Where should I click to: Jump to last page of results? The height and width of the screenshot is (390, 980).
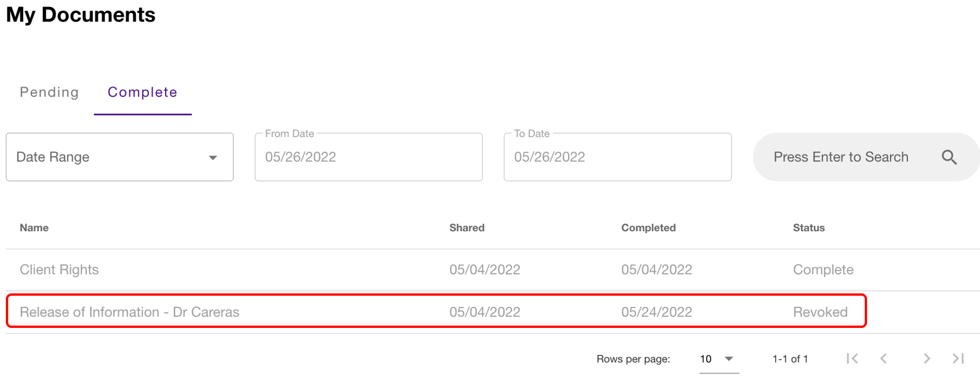(958, 358)
